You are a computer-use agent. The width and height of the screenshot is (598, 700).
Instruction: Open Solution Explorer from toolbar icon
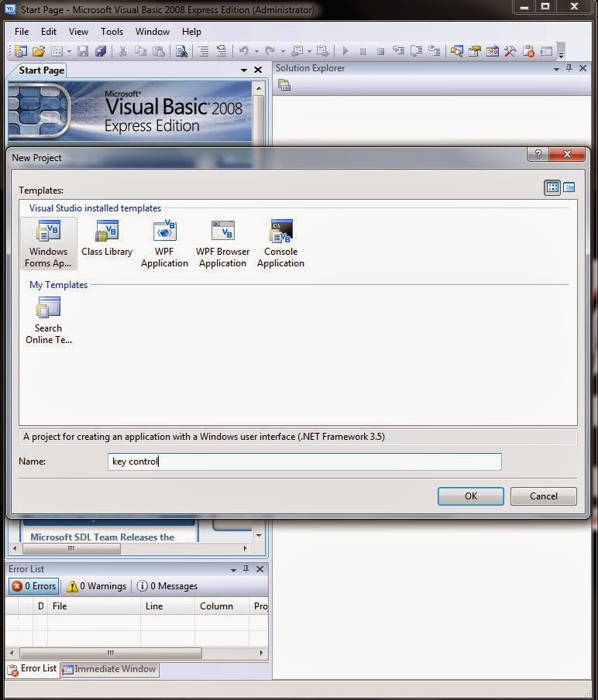(456, 51)
